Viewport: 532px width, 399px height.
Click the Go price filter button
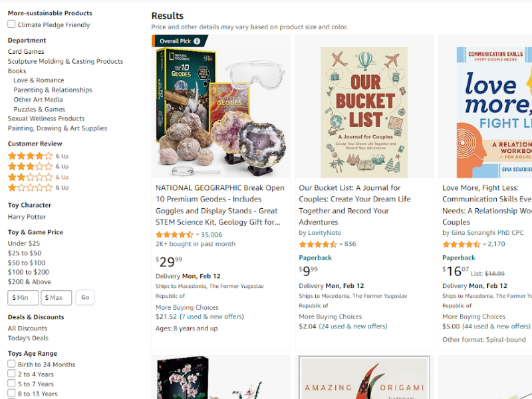point(85,297)
